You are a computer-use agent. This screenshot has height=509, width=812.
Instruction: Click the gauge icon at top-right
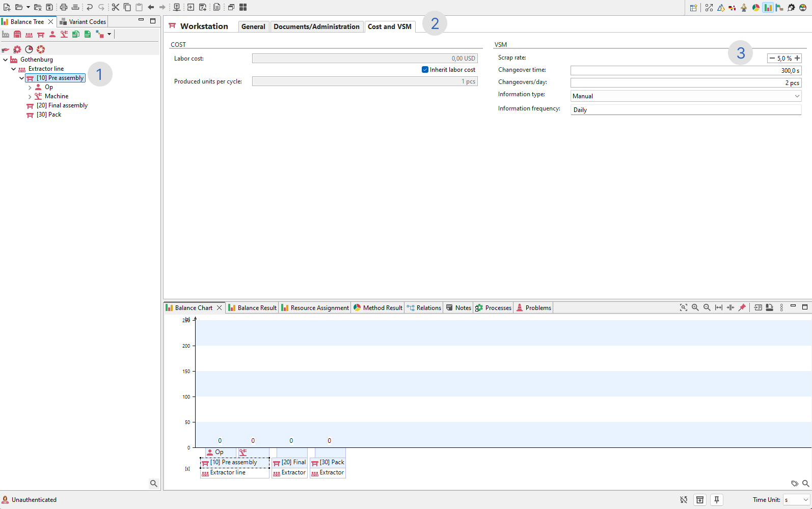803,8
